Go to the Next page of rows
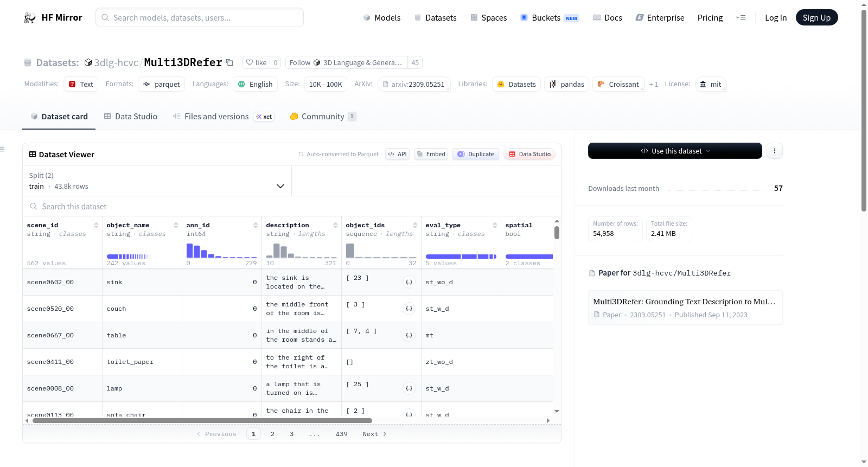Image resolution: width=868 pixels, height=467 pixels. pos(374,434)
